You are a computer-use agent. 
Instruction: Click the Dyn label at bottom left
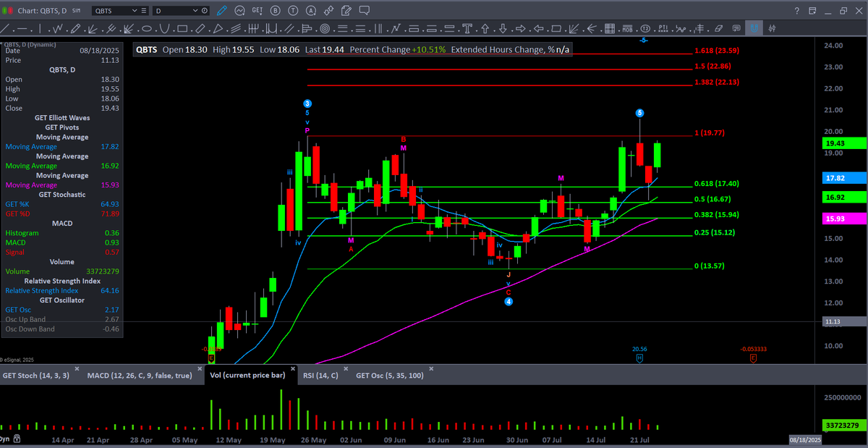[4, 439]
